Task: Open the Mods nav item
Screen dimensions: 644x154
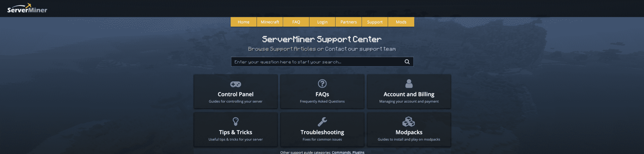Action: tap(401, 22)
